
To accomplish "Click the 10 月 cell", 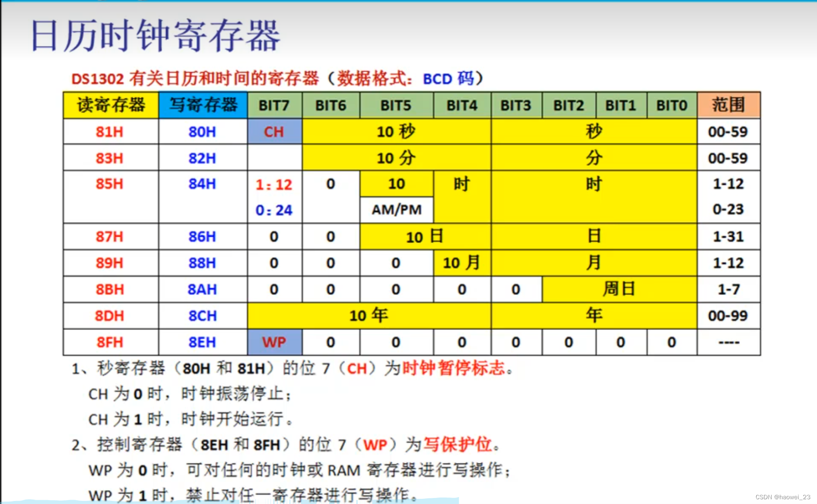I will pos(462,263).
